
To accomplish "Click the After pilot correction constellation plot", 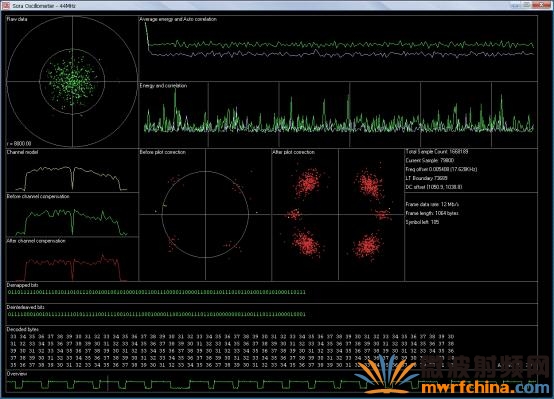I will click(x=338, y=215).
